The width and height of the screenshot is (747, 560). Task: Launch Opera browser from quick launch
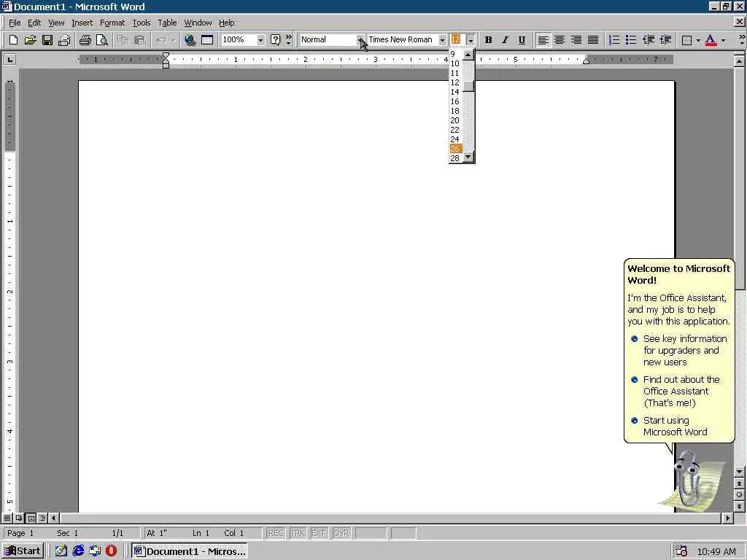point(112,551)
